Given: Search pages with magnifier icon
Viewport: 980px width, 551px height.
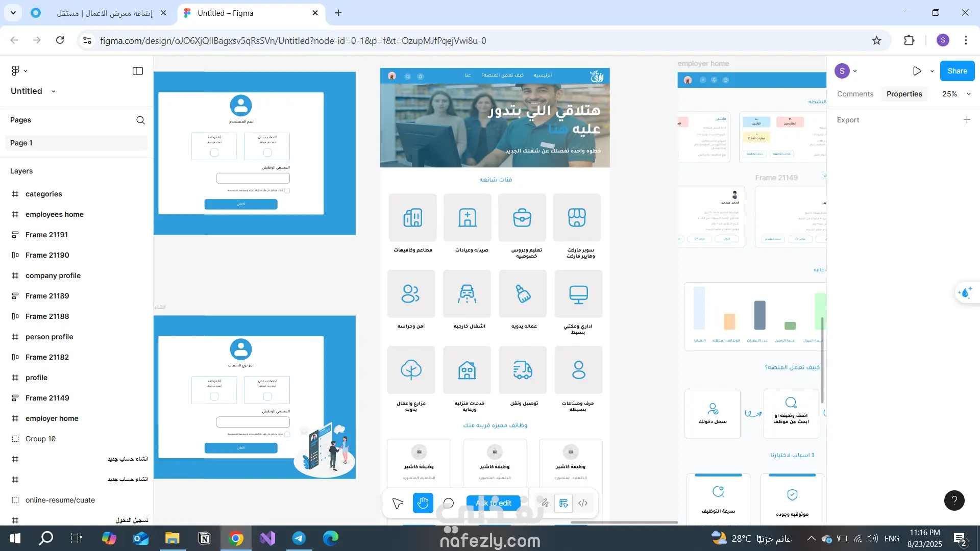Looking at the screenshot, I should pos(140,120).
